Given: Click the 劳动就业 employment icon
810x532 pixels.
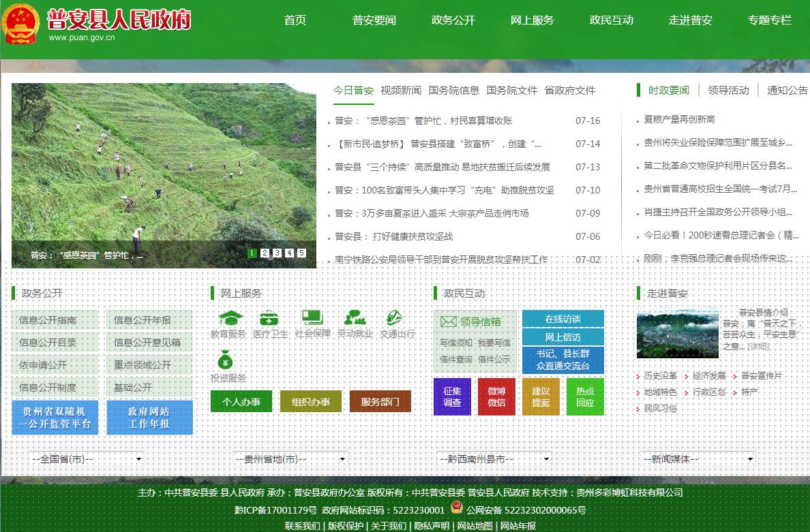Looking at the screenshot, I should point(355,317).
